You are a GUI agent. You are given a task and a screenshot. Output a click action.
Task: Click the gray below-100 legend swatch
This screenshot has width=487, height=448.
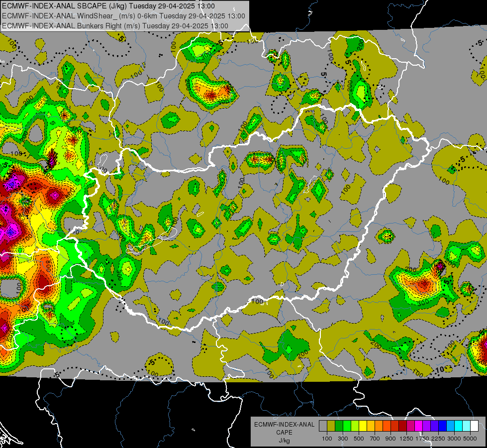pos(323,426)
